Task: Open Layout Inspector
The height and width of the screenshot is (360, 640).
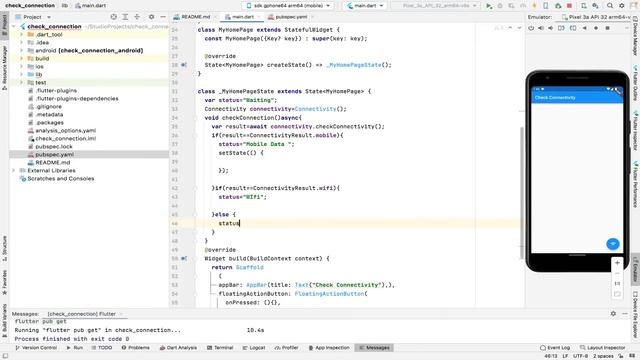Action: [x=602, y=348]
